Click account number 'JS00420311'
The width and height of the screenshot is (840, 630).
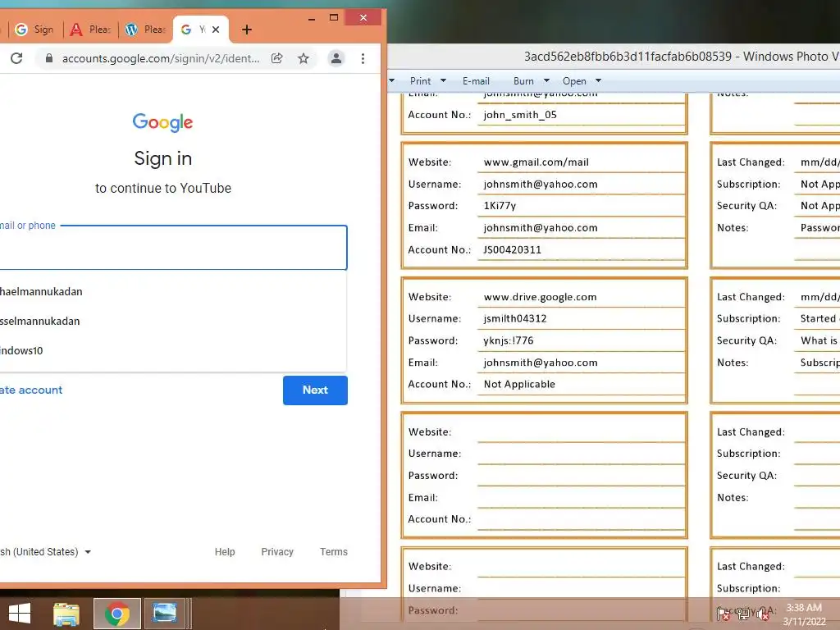(512, 249)
